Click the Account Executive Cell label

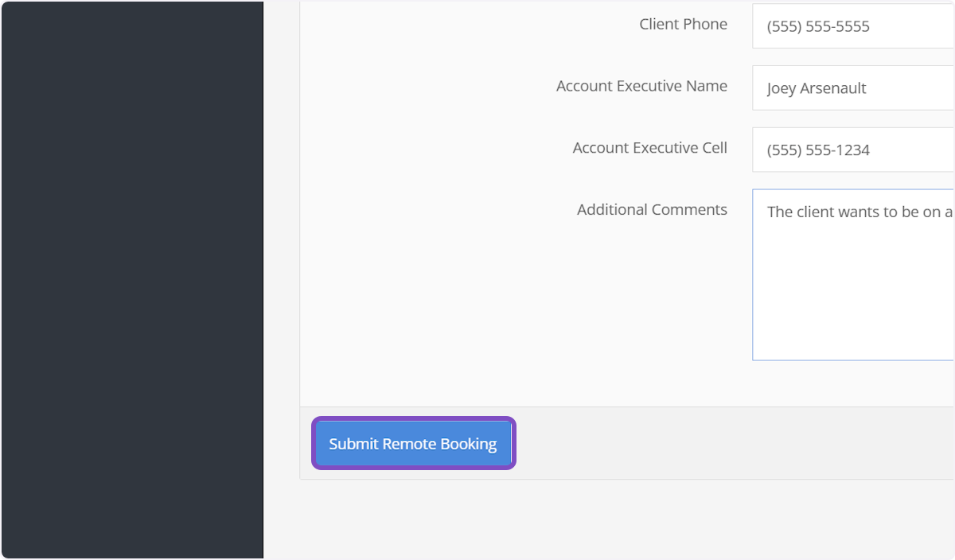click(x=649, y=148)
